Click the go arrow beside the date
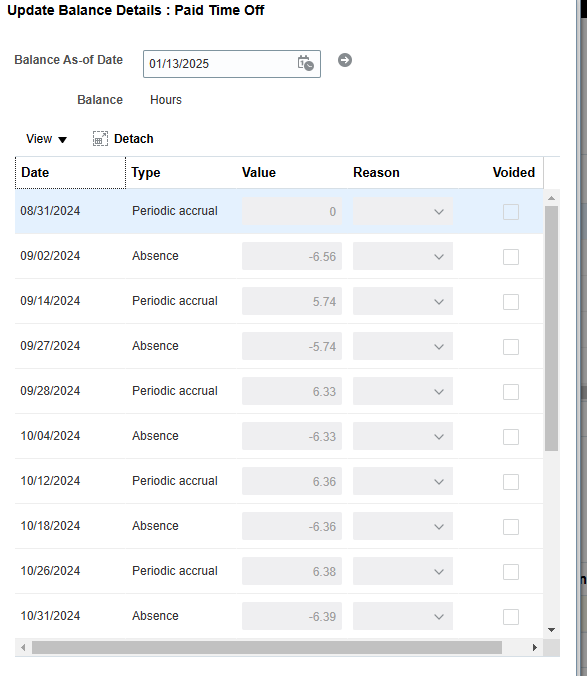The height and width of the screenshot is (676, 587). pos(345,60)
